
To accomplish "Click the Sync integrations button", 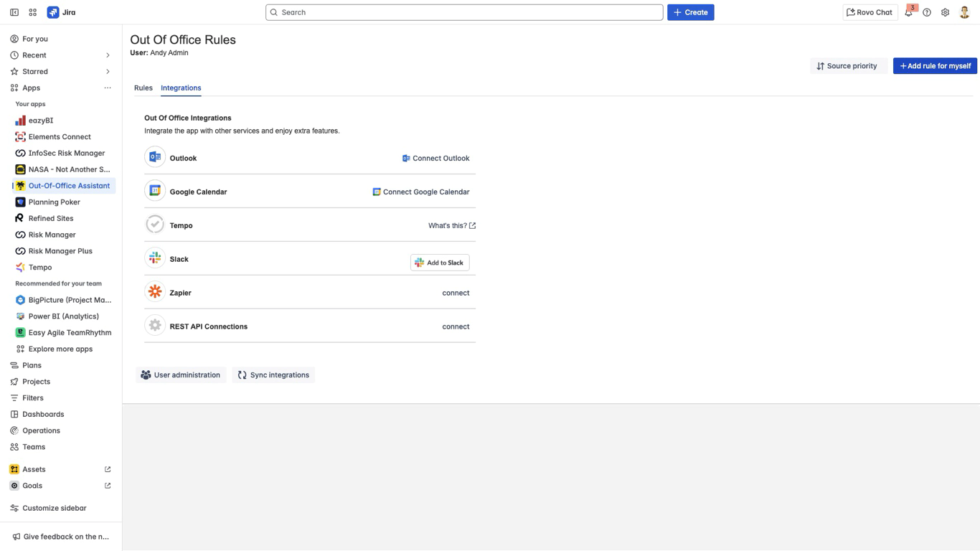I will click(x=273, y=375).
